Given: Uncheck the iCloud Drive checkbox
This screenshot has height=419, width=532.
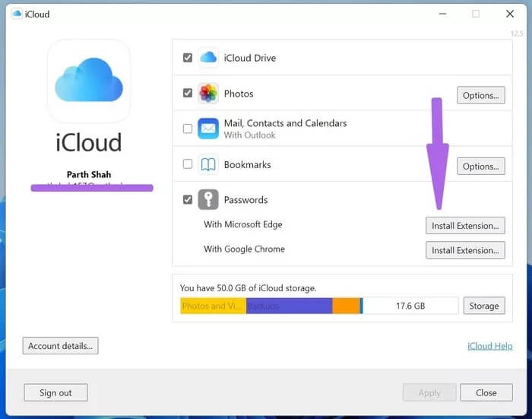Looking at the screenshot, I should 188,58.
